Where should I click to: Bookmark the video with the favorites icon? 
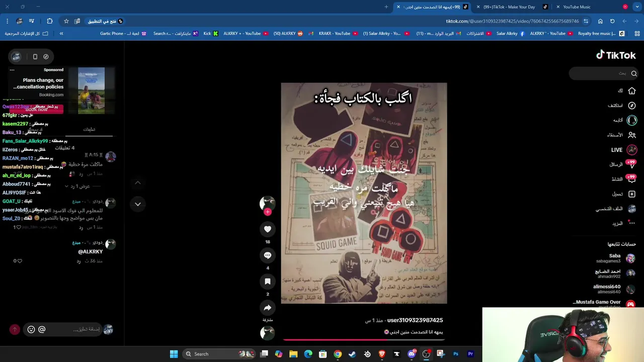point(268,282)
